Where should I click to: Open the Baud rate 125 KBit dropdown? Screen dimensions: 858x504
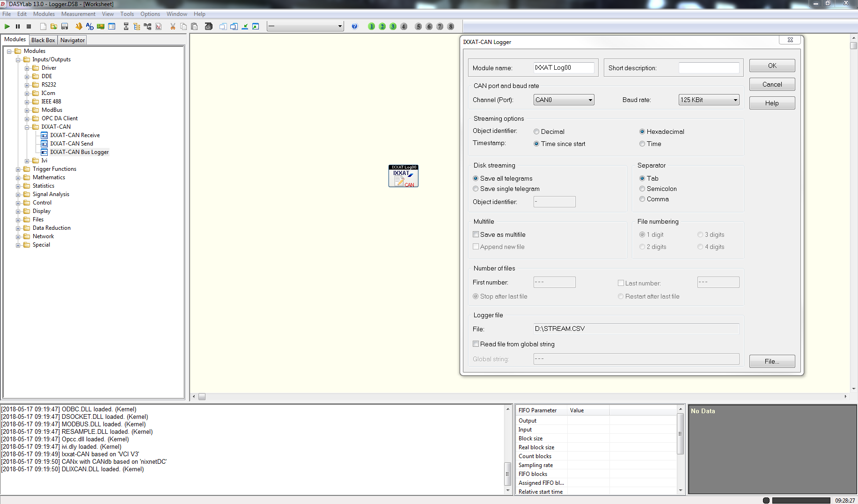(709, 100)
